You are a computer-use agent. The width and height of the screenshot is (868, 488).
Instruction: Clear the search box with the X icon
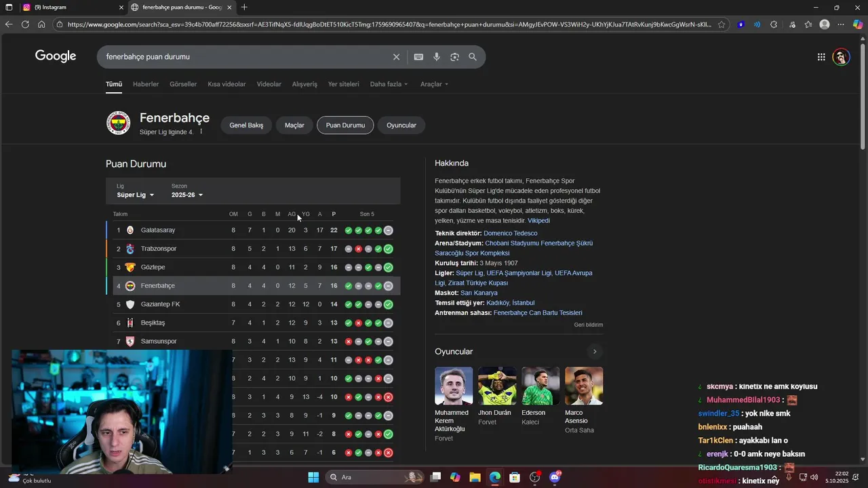(397, 57)
